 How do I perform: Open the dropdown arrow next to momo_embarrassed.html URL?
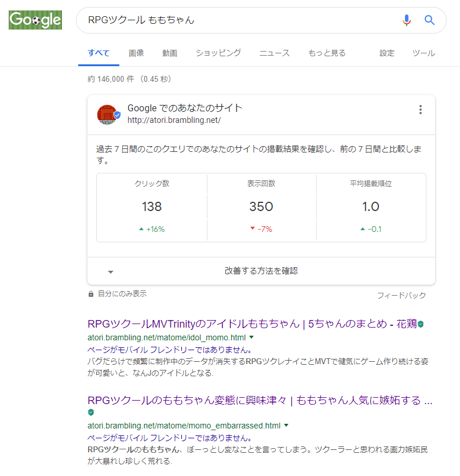(x=286, y=426)
